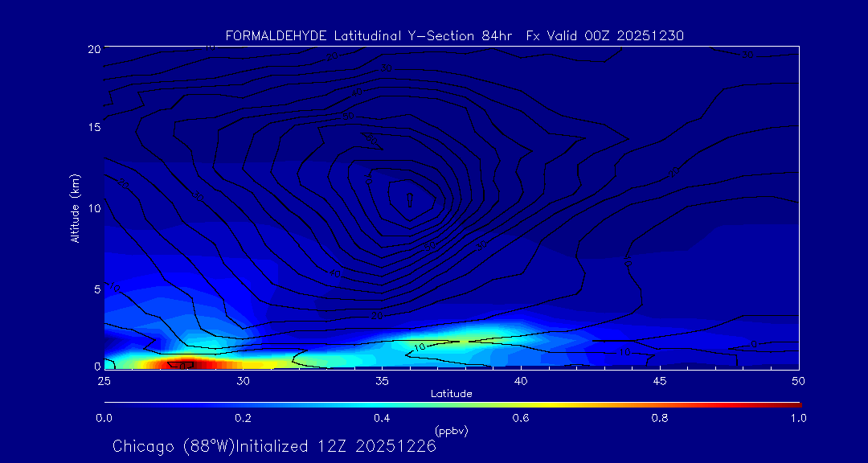Click latitude tick label 40
The height and width of the screenshot is (463, 868).
[x=520, y=380]
